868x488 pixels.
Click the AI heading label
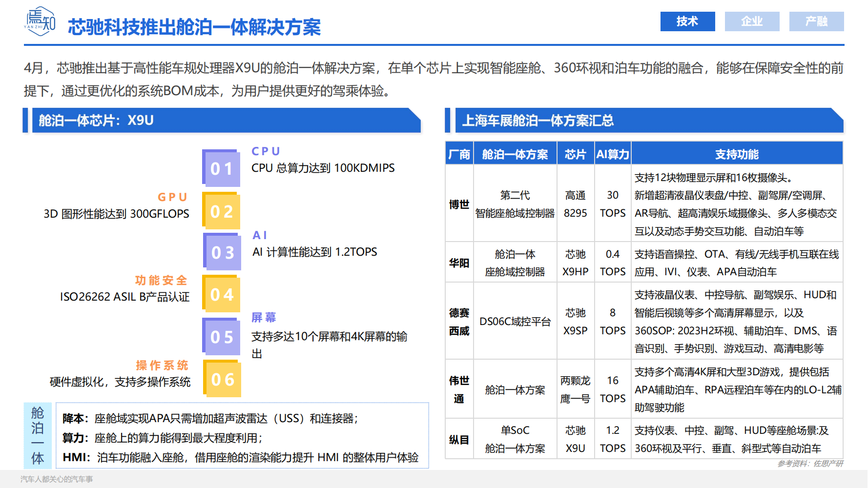(x=260, y=235)
